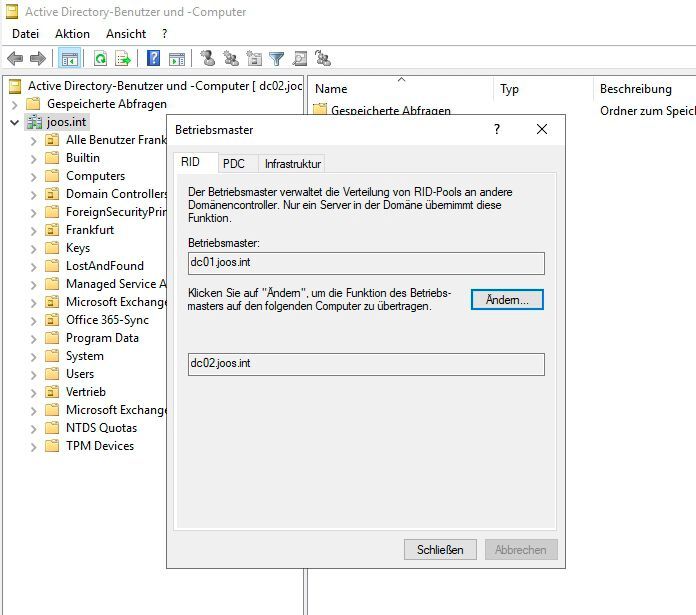Viewport: 696px width, 615px height.
Task: Click the Schließen button
Action: tap(440, 550)
